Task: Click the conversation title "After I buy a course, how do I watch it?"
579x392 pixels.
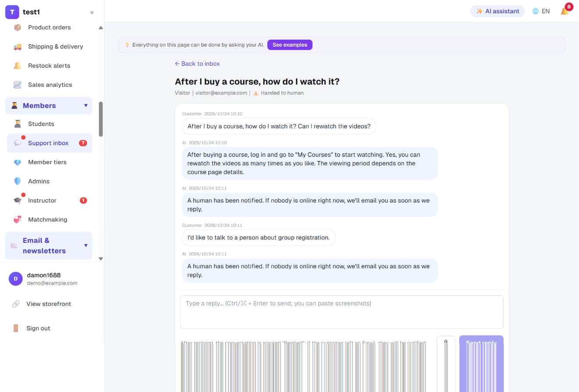Action: coord(257,81)
